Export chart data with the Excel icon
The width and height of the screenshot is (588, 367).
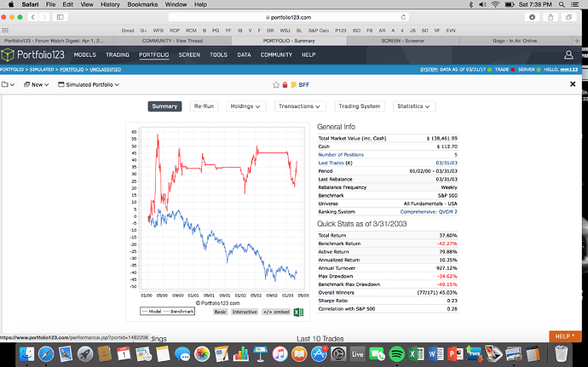pos(298,313)
